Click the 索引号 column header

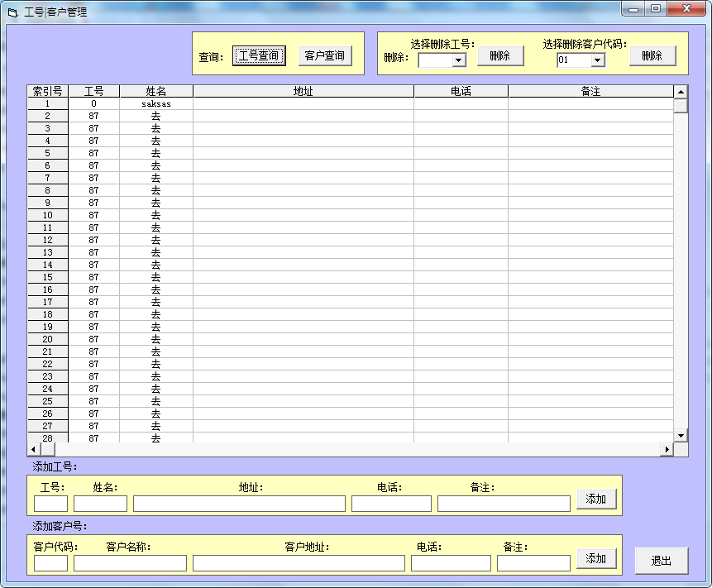click(x=48, y=91)
